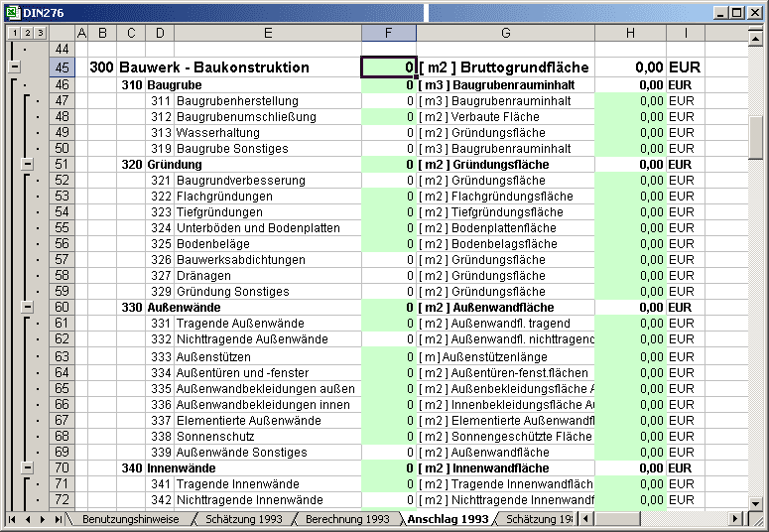769x532 pixels.
Task: Click the vertical scrollbar thumb
Action: click(756, 136)
